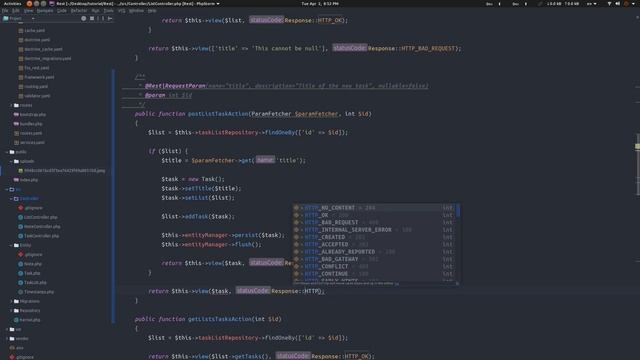Select ListController.php in project tree

[38, 217]
